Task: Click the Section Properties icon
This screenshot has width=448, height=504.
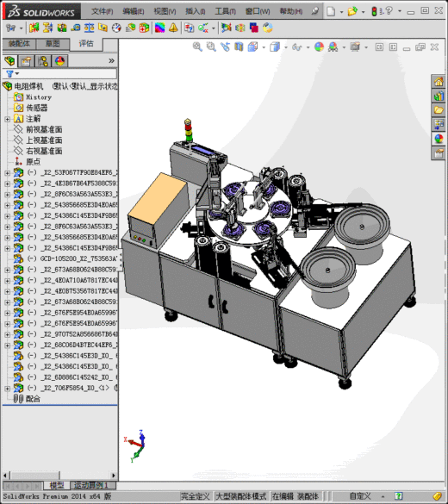Action: (103, 28)
